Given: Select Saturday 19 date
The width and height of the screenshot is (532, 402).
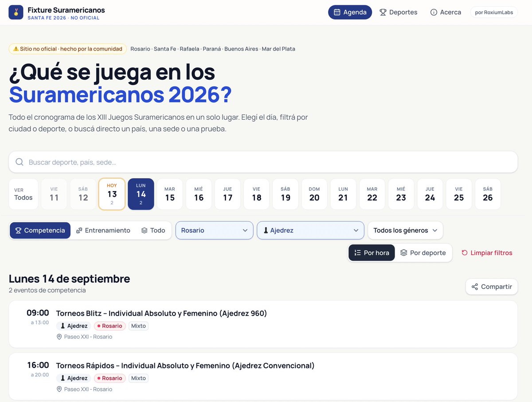Looking at the screenshot, I should coord(286,194).
